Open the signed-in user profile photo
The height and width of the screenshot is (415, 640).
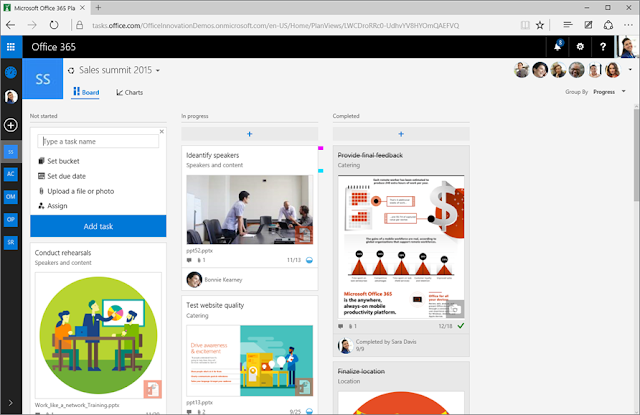(628, 47)
